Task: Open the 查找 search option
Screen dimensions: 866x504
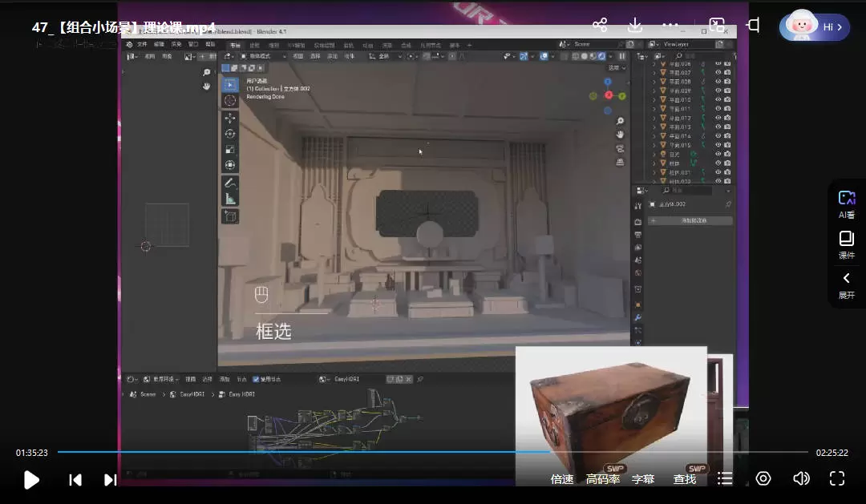Action: pyautogui.click(x=684, y=479)
